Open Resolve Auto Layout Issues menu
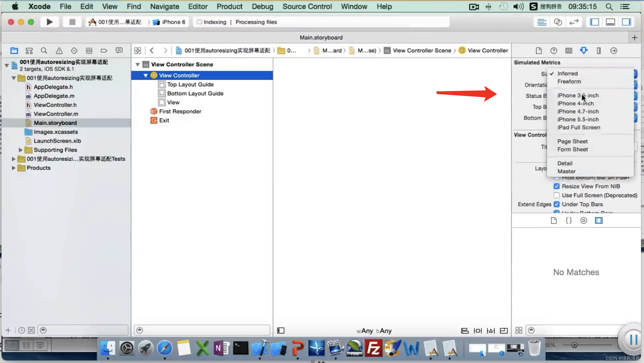This screenshot has width=644, height=363. coord(491,331)
